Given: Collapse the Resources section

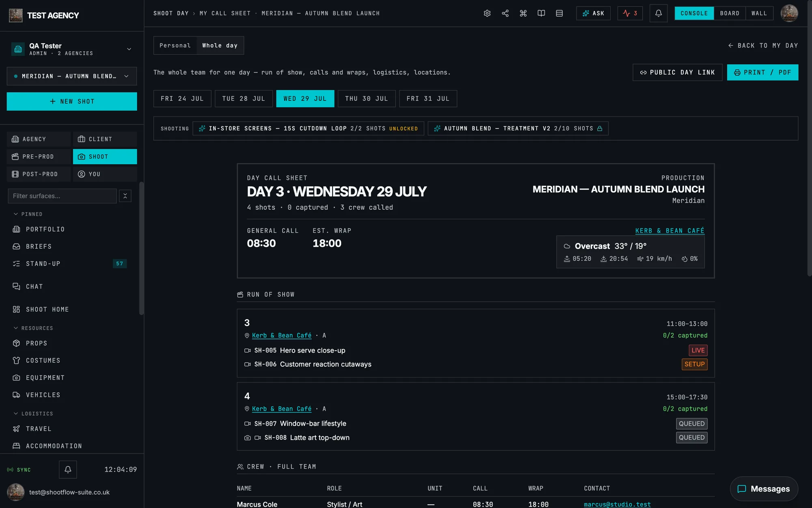Looking at the screenshot, I should [33, 328].
